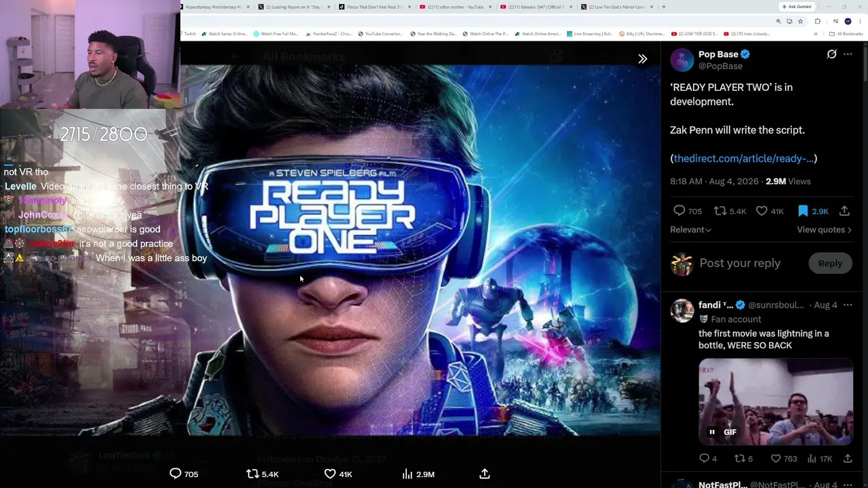Open the GIF thumbnail in fandi's reply
The width and height of the screenshot is (868, 488).
click(776, 402)
